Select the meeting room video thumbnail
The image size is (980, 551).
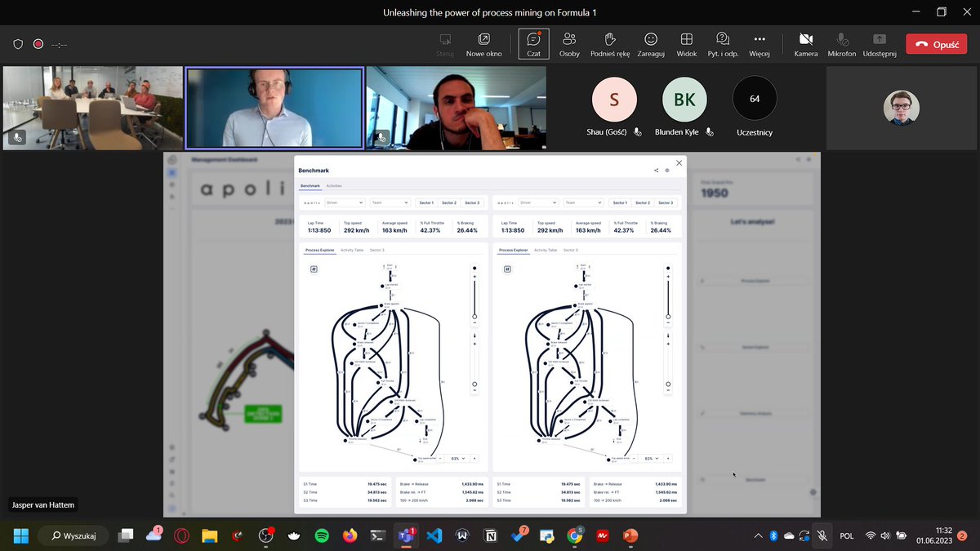93,108
